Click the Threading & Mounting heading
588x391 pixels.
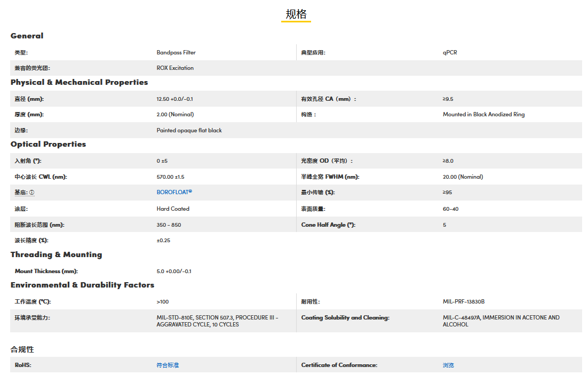tap(56, 254)
